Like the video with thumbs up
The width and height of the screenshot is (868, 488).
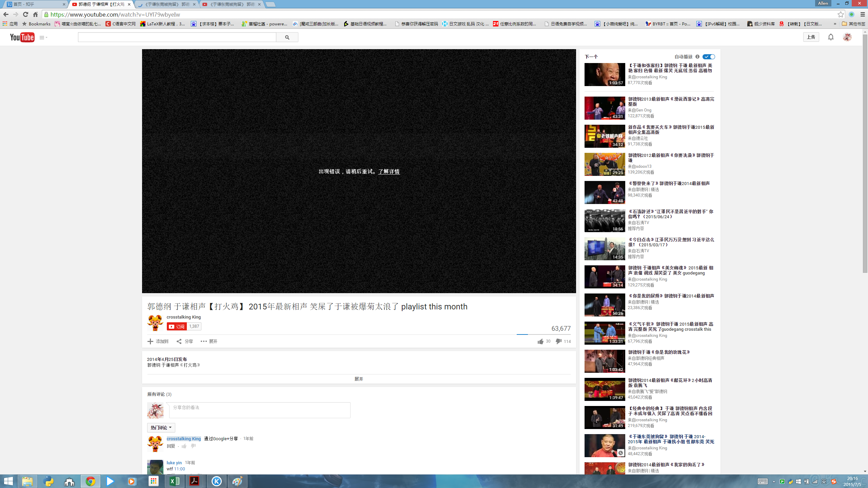(x=540, y=341)
